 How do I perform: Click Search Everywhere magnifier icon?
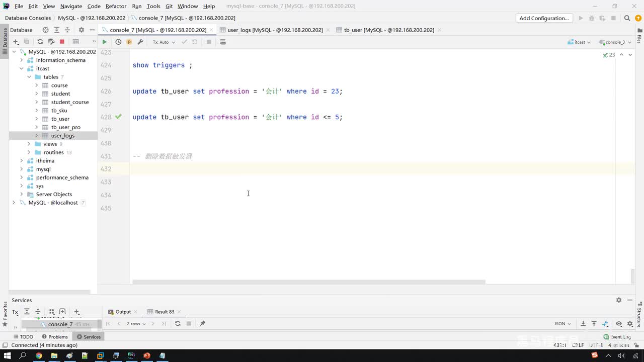click(627, 18)
